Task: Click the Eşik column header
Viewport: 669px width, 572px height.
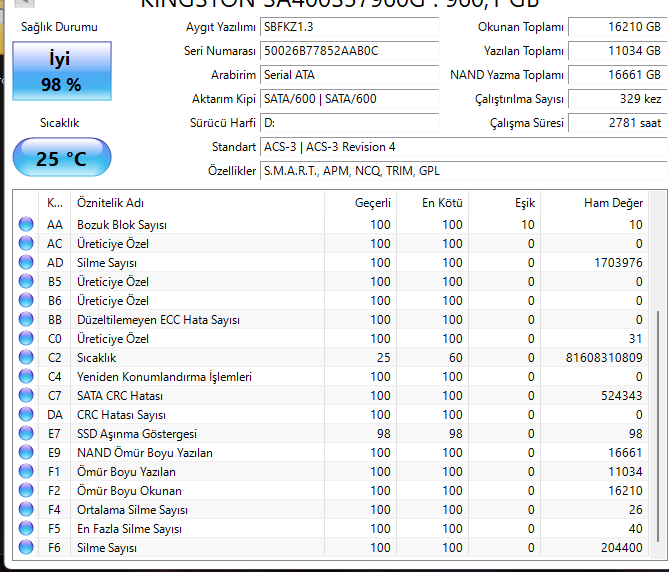Action: (x=505, y=203)
